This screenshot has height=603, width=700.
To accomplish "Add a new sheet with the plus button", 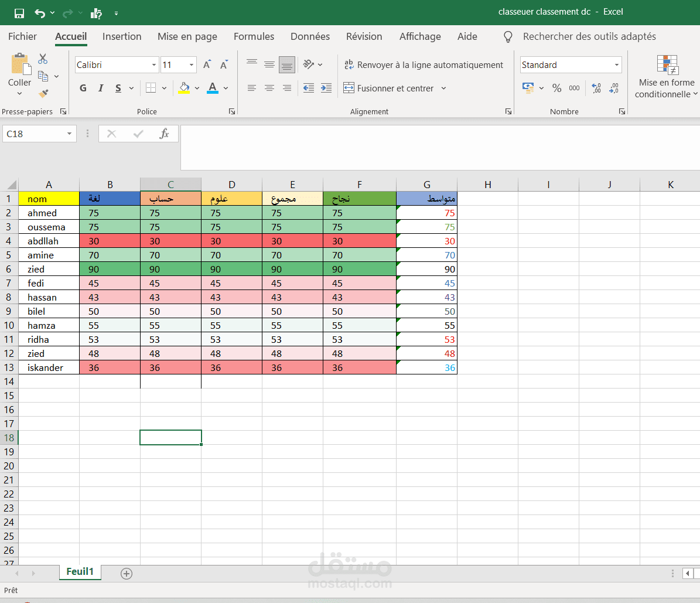I will tap(126, 574).
